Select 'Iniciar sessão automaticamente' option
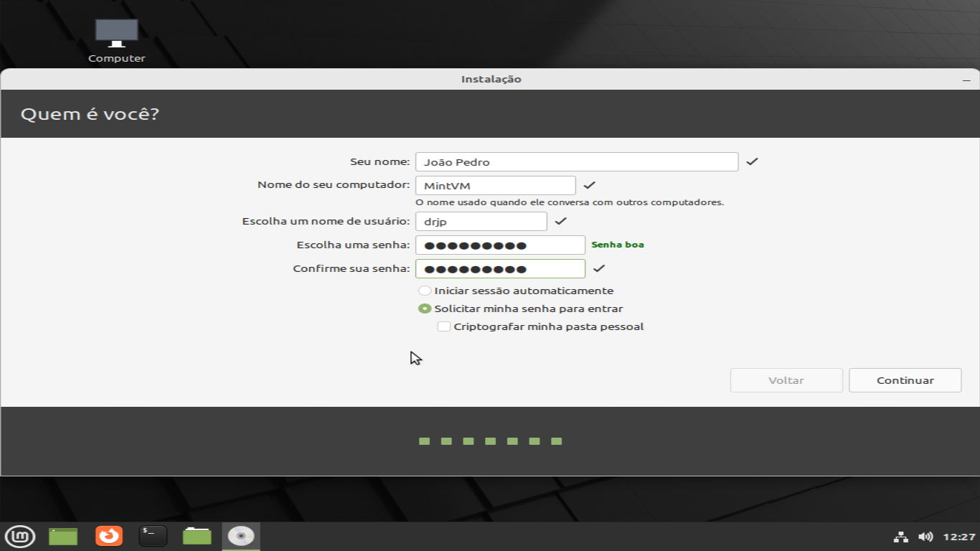Viewport: 980px width, 551px height. (x=425, y=291)
